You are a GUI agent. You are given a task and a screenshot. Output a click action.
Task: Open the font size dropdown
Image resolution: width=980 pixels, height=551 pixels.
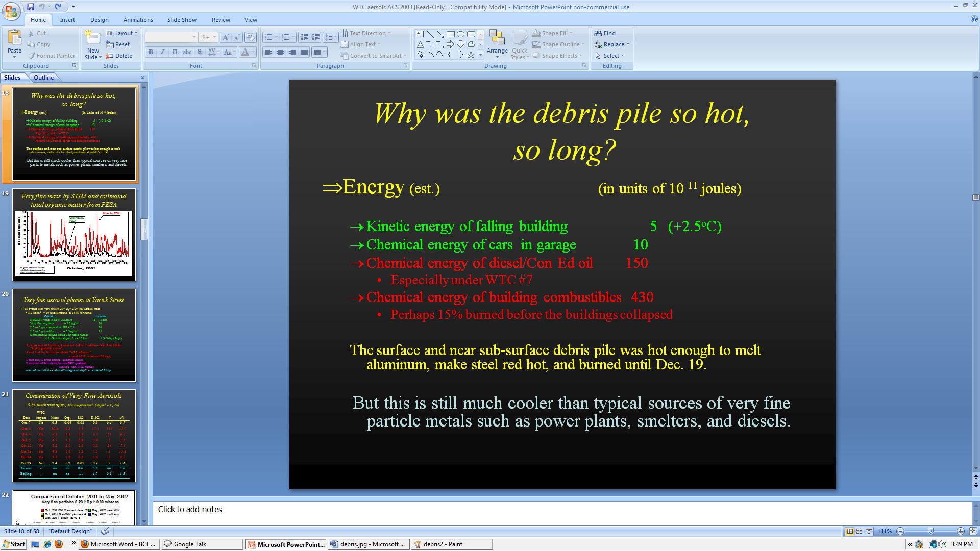pyautogui.click(x=214, y=37)
